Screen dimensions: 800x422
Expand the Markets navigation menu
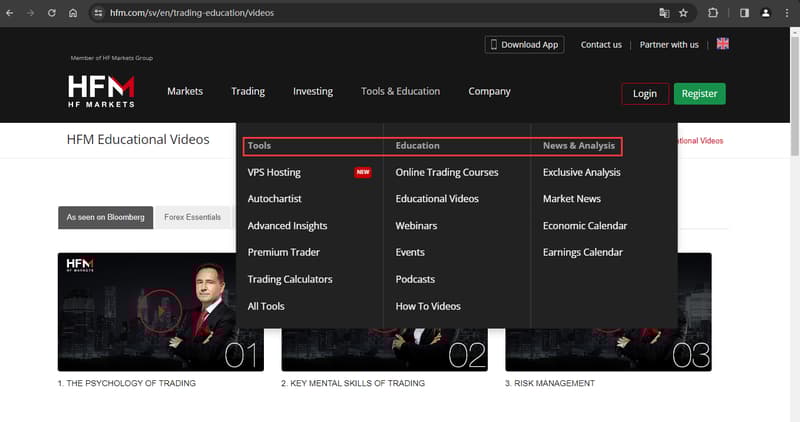pos(185,91)
